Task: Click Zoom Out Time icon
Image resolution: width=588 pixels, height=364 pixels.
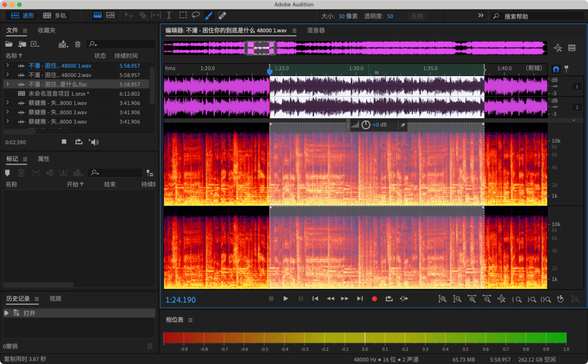Action: [487, 299]
